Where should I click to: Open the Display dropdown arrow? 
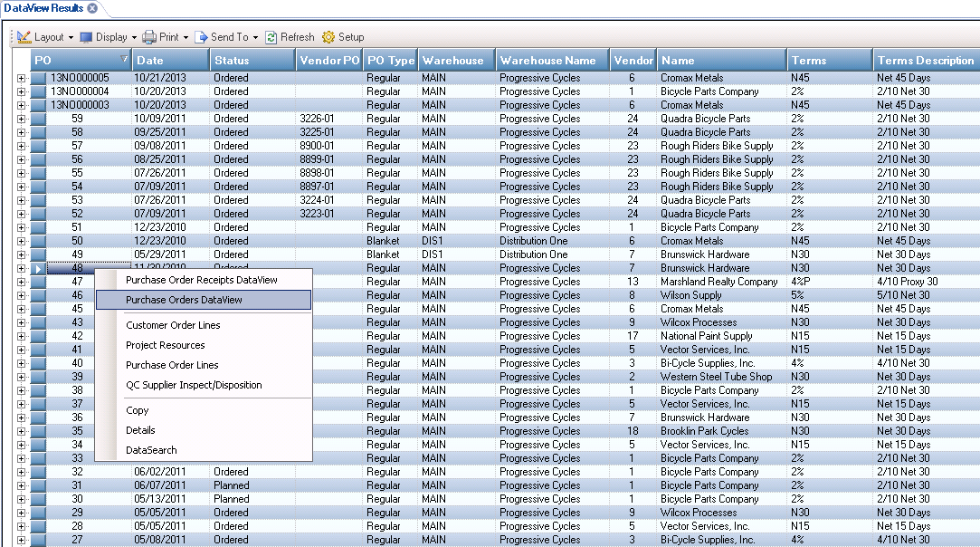(x=134, y=37)
